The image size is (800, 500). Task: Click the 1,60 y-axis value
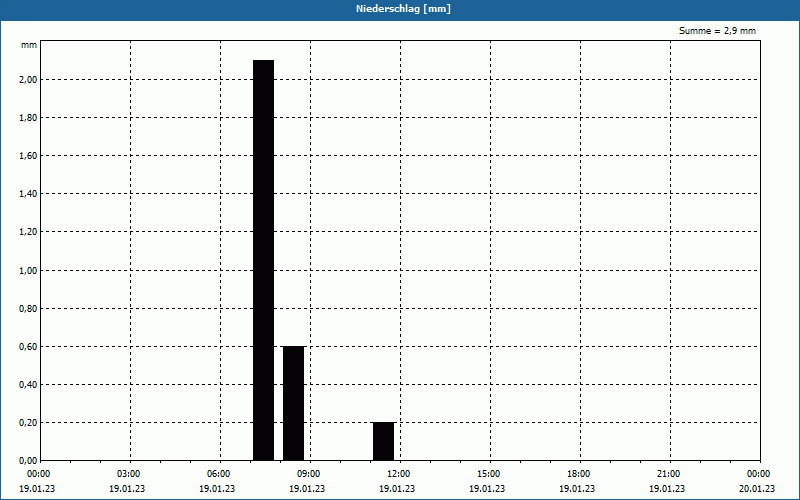pos(28,156)
